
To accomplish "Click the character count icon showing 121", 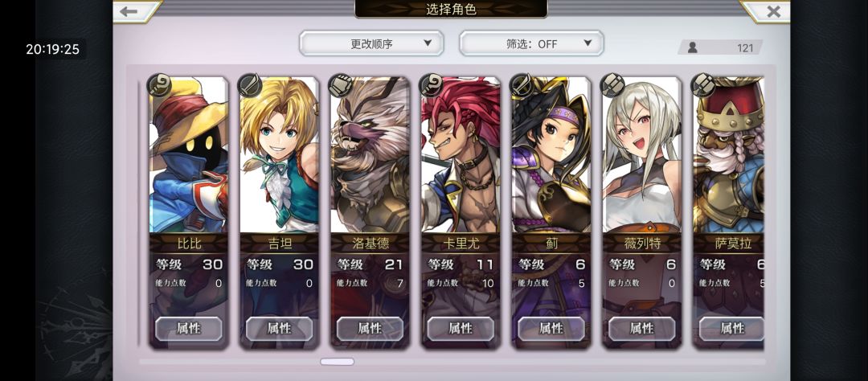I will 692,47.
